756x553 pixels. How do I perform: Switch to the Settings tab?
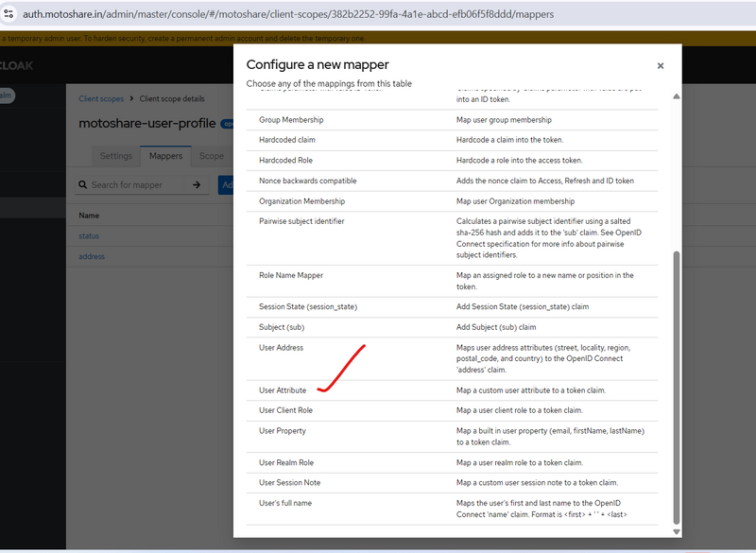pos(116,156)
